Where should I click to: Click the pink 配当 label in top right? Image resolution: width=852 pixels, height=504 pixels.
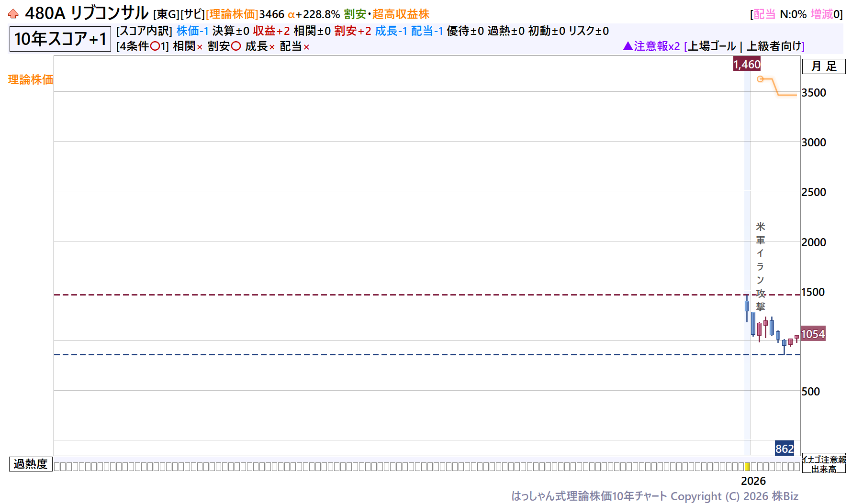tap(764, 14)
